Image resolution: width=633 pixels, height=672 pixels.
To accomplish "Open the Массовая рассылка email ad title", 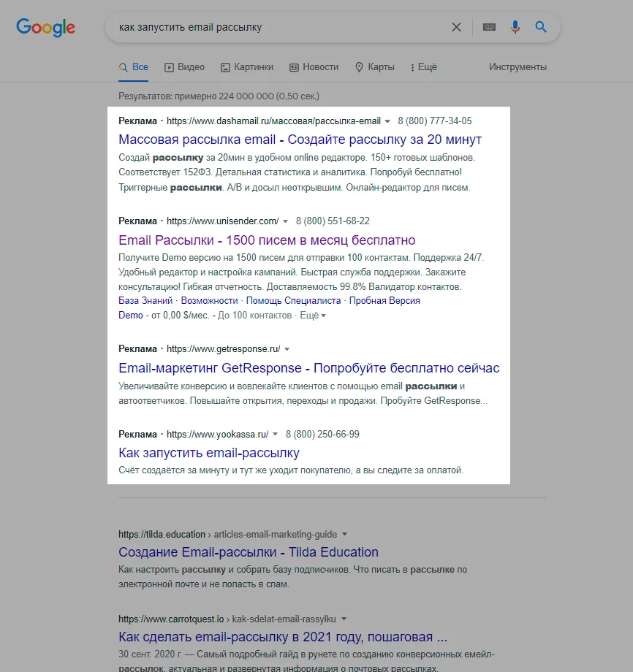I will (x=300, y=140).
